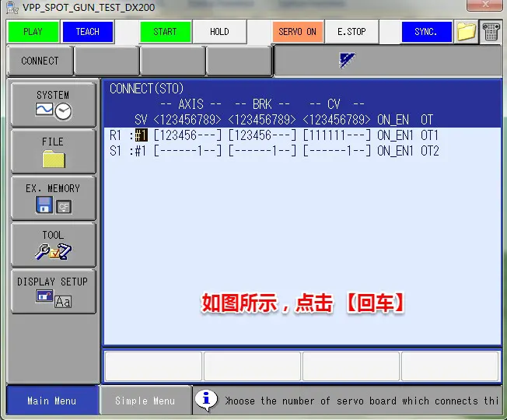
Task: Select the CONNECT tab
Action: [40, 61]
